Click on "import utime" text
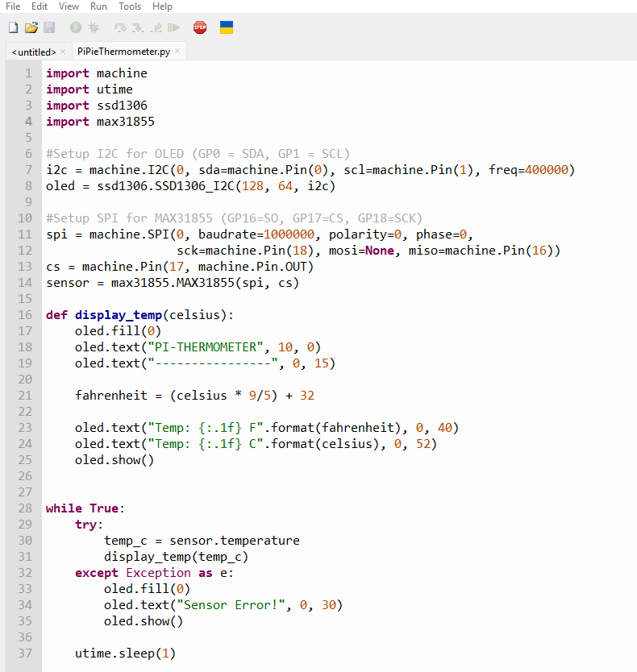 [90, 89]
